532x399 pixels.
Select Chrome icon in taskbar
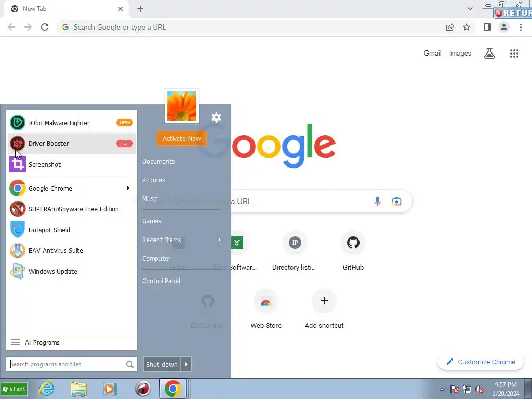(x=172, y=389)
